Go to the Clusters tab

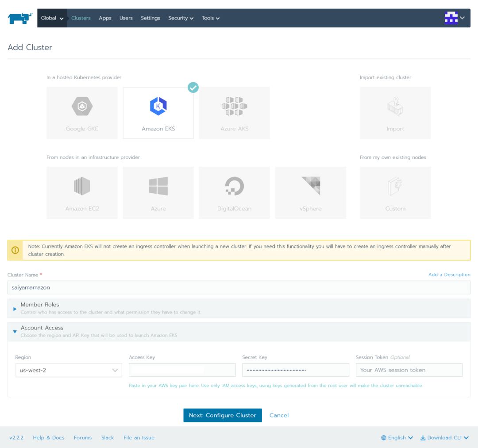(81, 18)
